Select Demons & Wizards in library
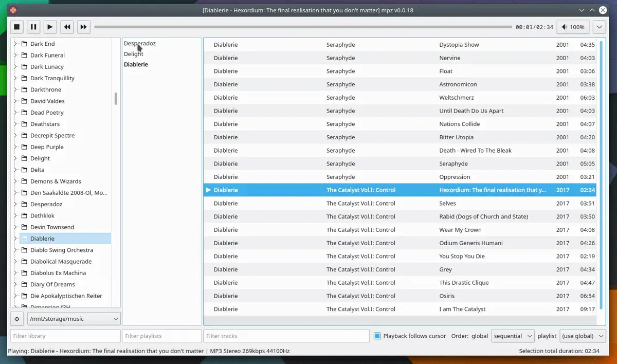This screenshot has height=364, width=617. [56, 181]
